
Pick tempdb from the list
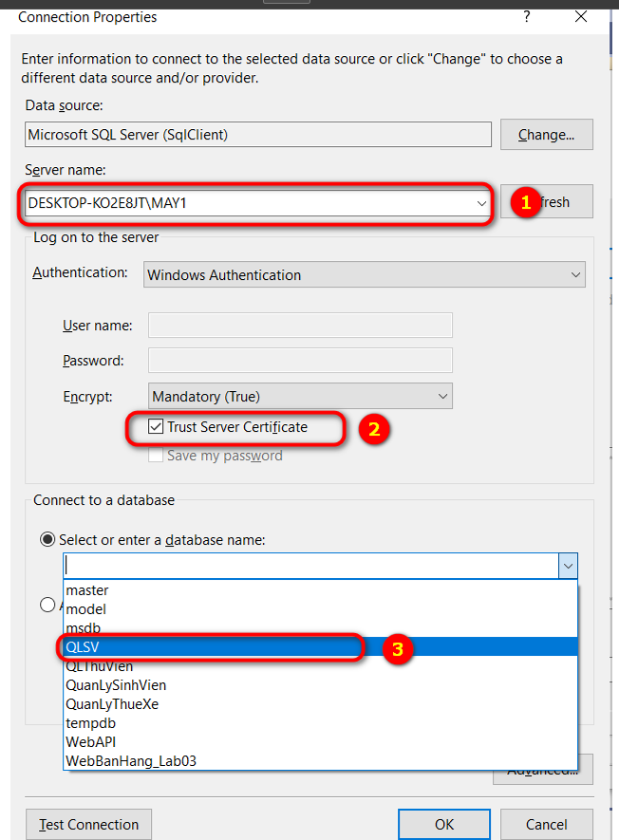point(89,723)
